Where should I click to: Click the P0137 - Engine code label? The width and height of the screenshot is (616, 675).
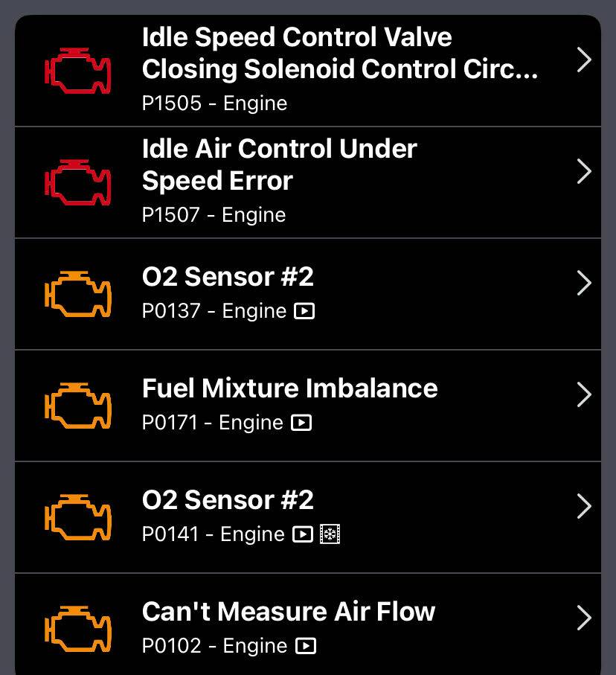point(214,311)
